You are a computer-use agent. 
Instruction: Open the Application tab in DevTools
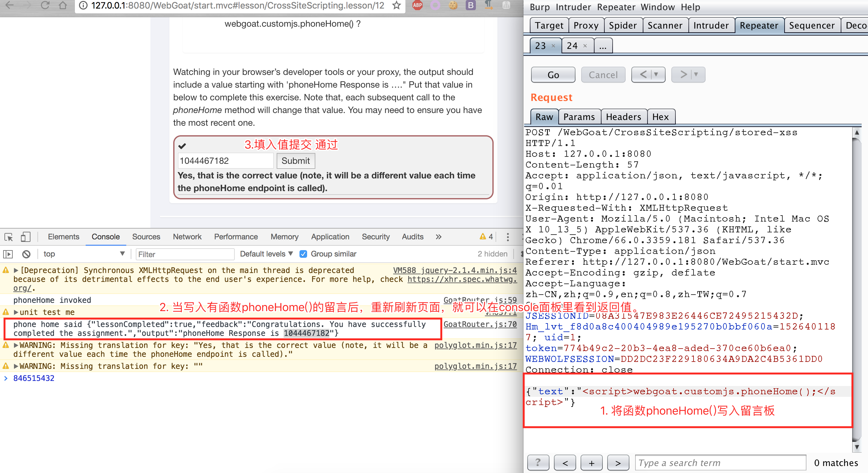(330, 237)
